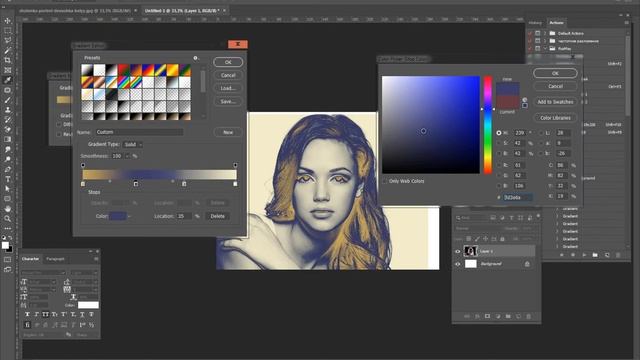The height and width of the screenshot is (360, 640).
Task: Open Color Libraries in Color Picker
Action: [x=555, y=118]
